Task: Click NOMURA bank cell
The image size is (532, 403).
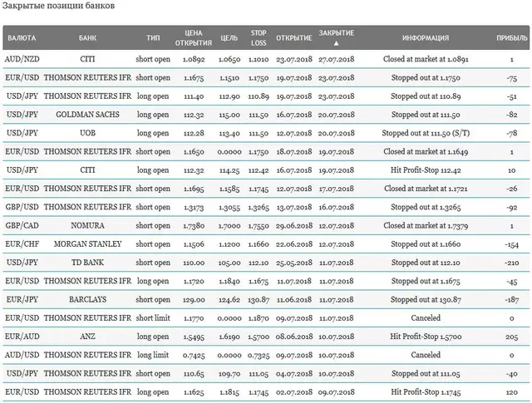Action: click(x=87, y=225)
